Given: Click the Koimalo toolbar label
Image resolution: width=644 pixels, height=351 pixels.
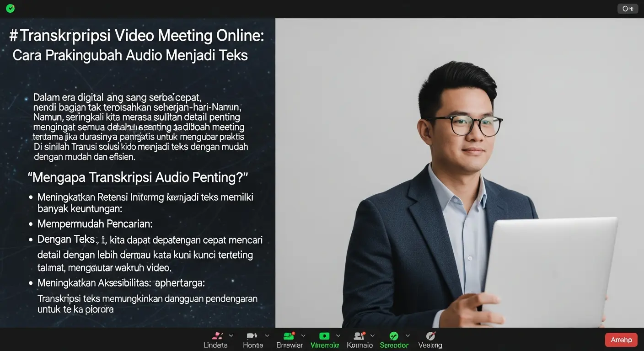Looking at the screenshot, I should tap(360, 345).
